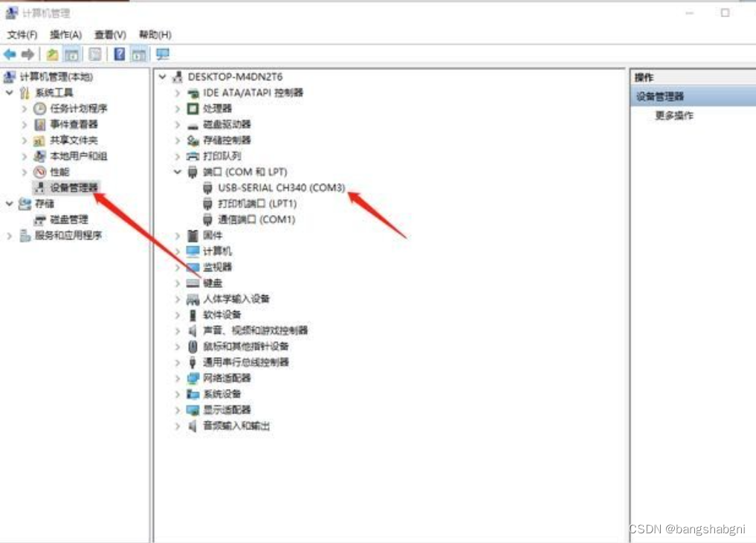Collapse the 系统工具 tree node
The image size is (756, 543).
9,92
